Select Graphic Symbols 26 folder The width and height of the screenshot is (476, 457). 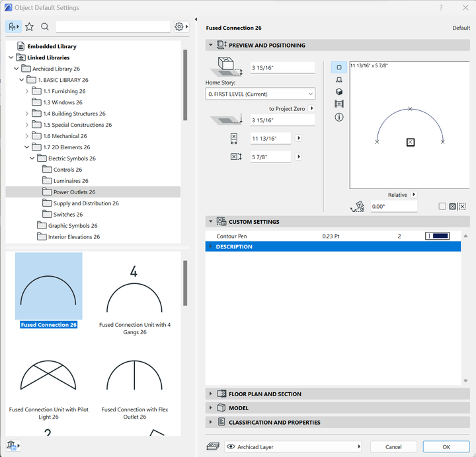(x=73, y=226)
